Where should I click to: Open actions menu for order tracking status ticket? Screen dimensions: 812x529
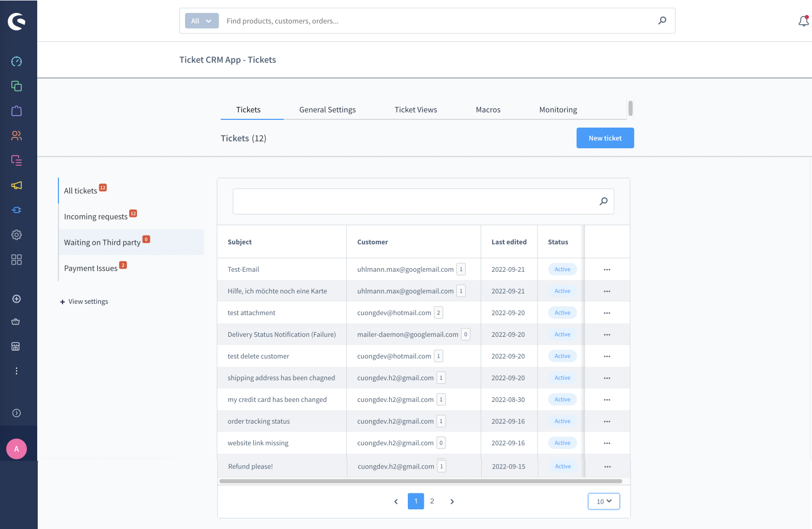click(607, 422)
